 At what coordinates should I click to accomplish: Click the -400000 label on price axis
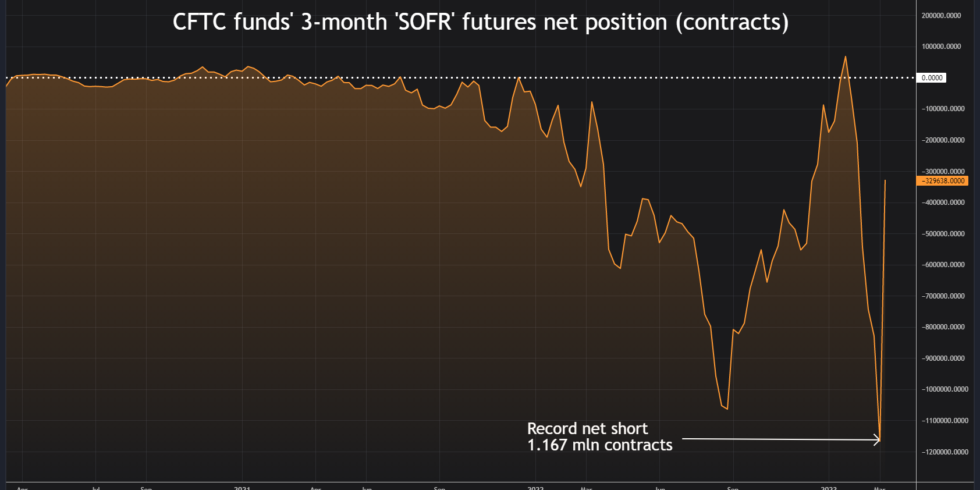coord(943,203)
